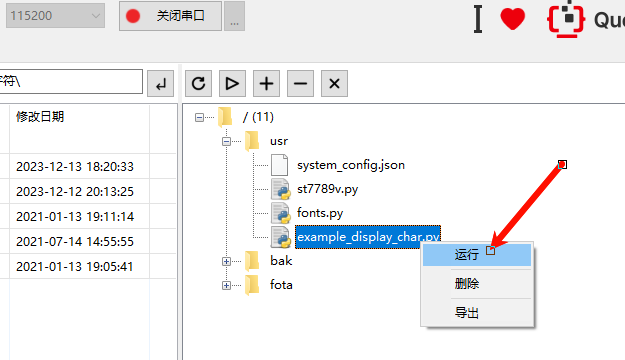Click the enter/send arrow button

(161, 84)
